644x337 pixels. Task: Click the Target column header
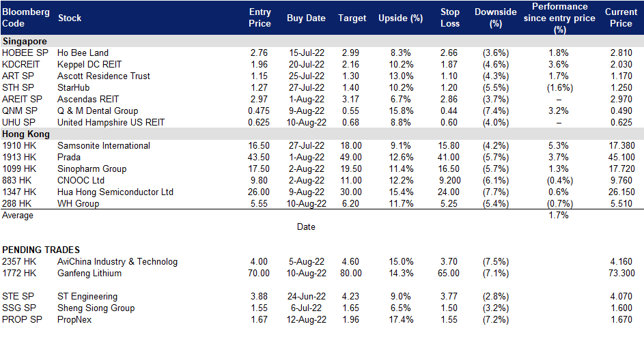tap(352, 18)
